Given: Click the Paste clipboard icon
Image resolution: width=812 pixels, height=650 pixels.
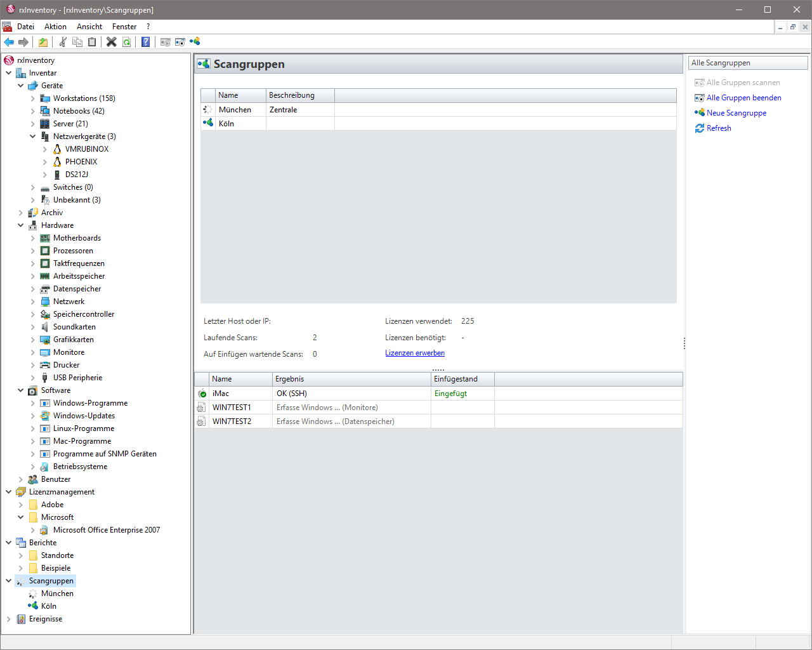Looking at the screenshot, I should coord(92,42).
